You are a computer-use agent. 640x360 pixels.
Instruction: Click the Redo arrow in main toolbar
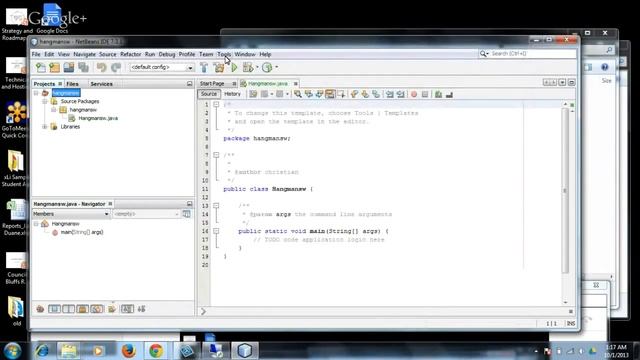pyautogui.click(x=116, y=67)
